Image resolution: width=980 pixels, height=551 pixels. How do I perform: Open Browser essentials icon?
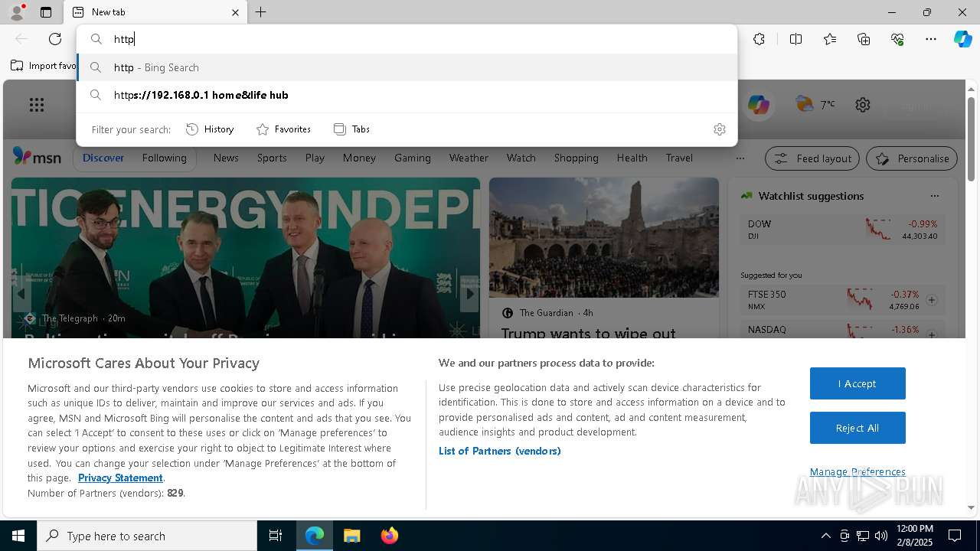click(897, 39)
